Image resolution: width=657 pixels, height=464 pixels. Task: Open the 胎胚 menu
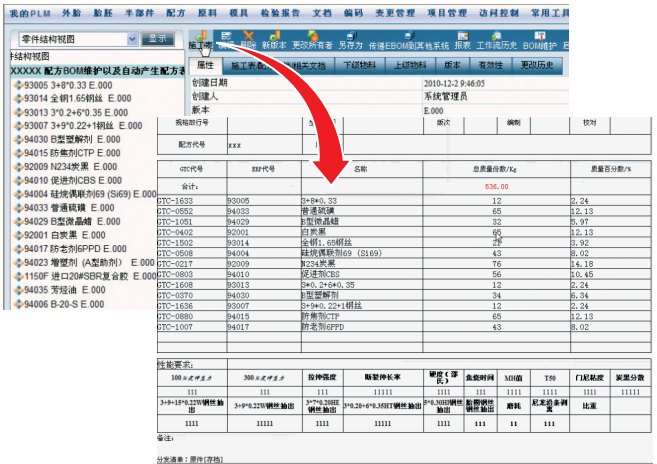pyautogui.click(x=103, y=13)
